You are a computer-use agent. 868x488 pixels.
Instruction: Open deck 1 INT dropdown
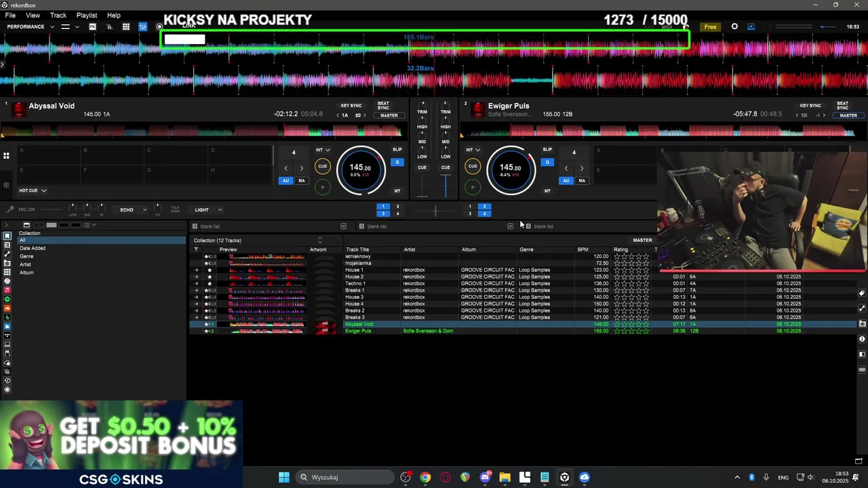pyautogui.click(x=323, y=150)
